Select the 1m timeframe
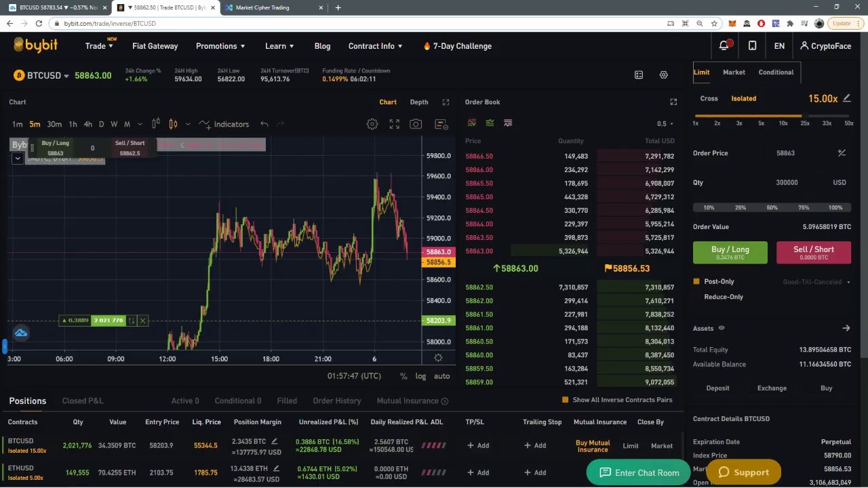Screen dimensions: 868x488 [x=17, y=124]
